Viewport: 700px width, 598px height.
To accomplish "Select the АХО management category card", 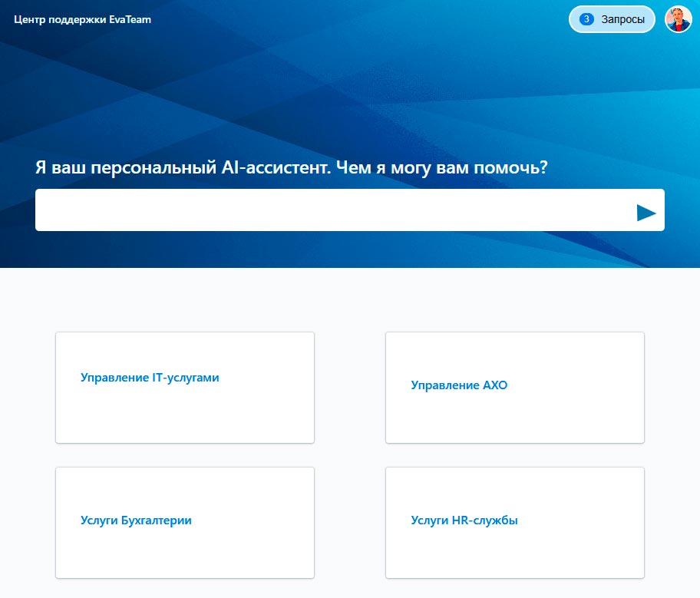I will 514,387.
